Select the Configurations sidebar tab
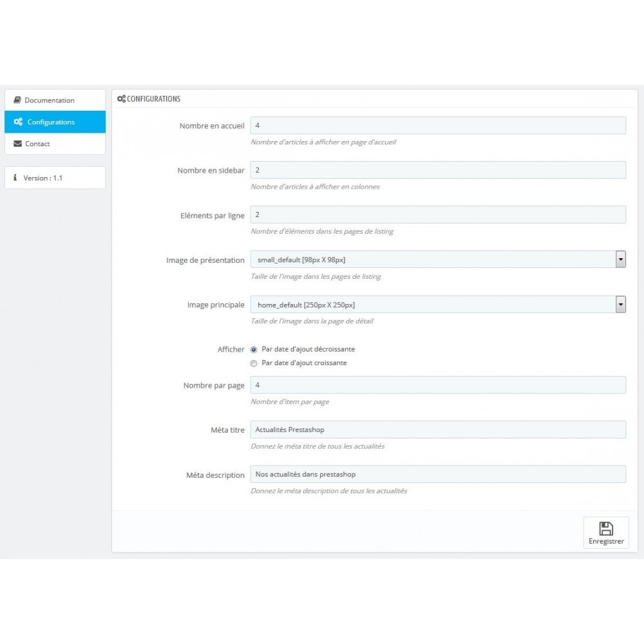 tap(55, 122)
